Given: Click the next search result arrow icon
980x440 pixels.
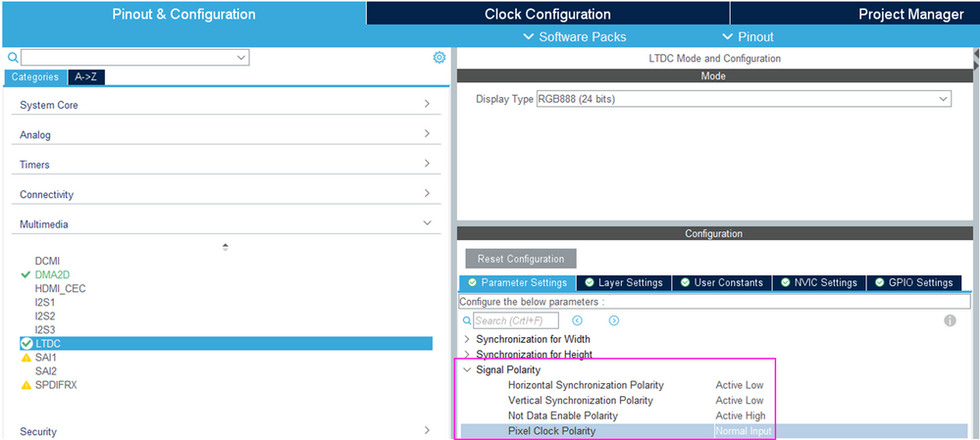Looking at the screenshot, I should coord(614,320).
